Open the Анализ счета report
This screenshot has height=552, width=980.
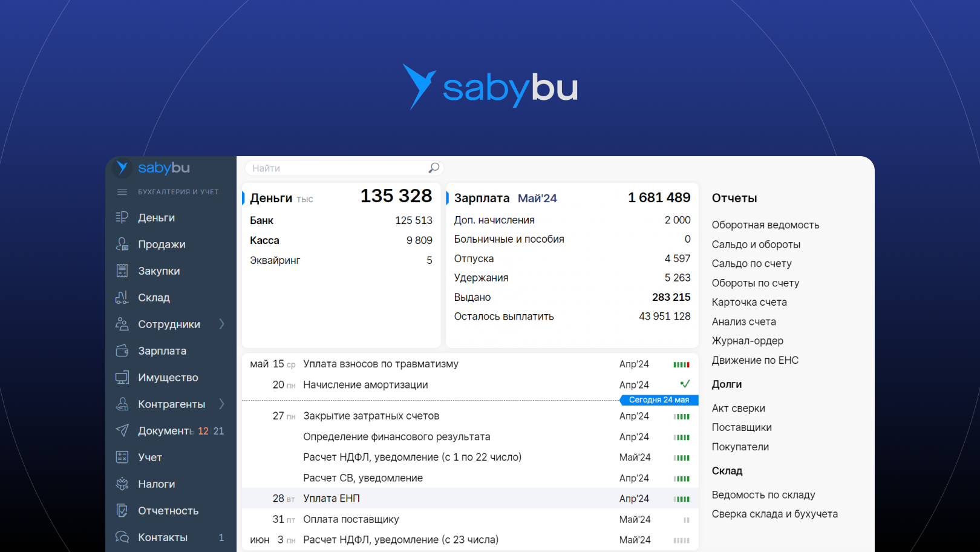pyautogui.click(x=743, y=321)
